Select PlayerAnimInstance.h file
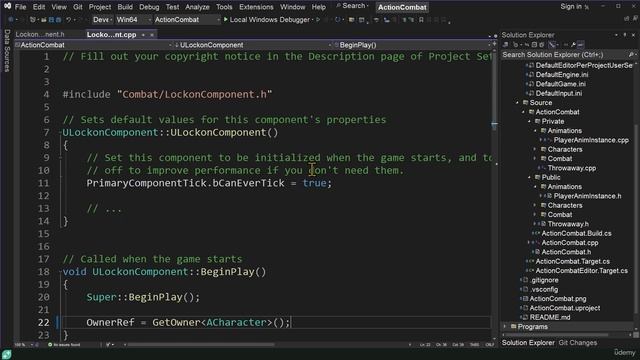The image size is (640, 360). pos(587,196)
